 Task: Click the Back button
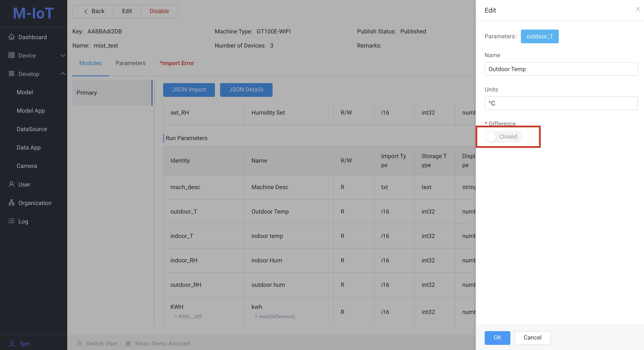(93, 11)
